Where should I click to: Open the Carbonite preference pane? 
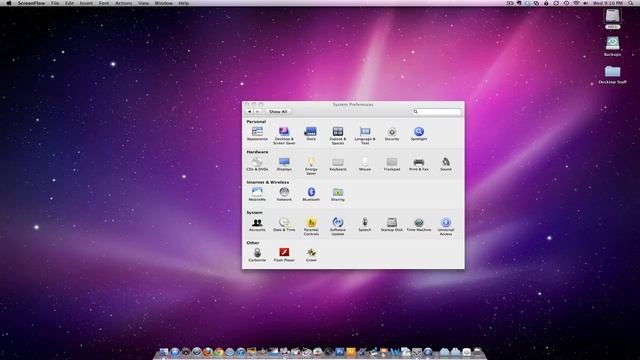coord(257,255)
